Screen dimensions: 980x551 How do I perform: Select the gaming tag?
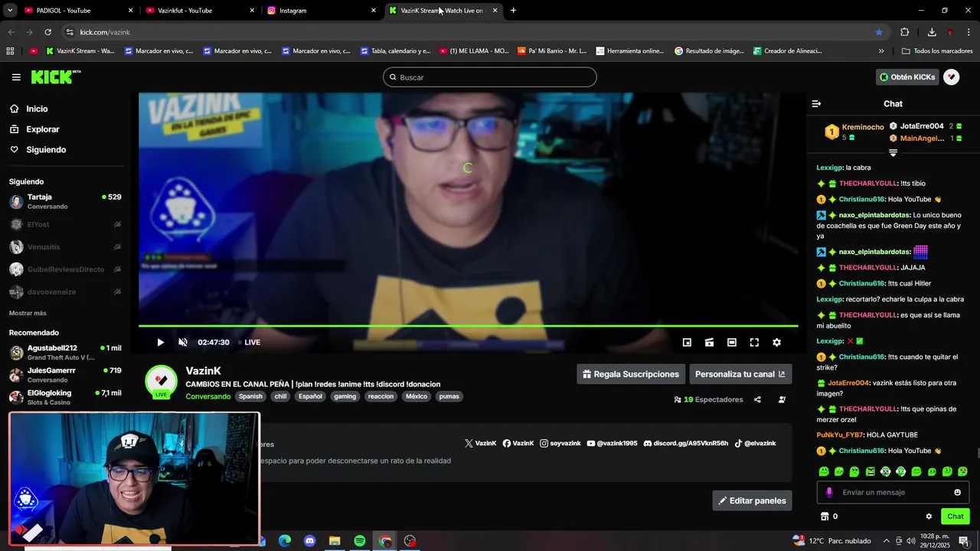pyautogui.click(x=345, y=396)
